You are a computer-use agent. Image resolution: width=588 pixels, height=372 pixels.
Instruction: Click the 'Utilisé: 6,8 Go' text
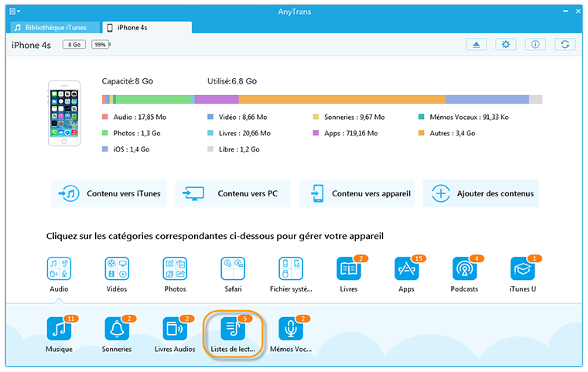(232, 81)
